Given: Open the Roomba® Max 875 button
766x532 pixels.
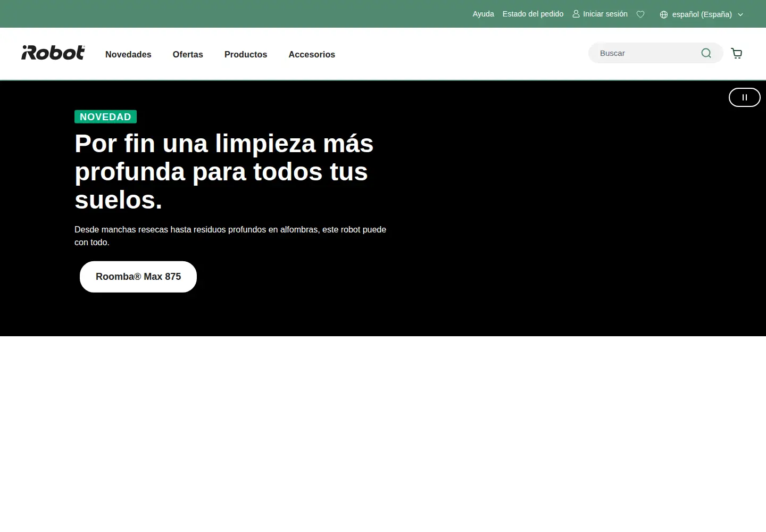Looking at the screenshot, I should coord(138,277).
